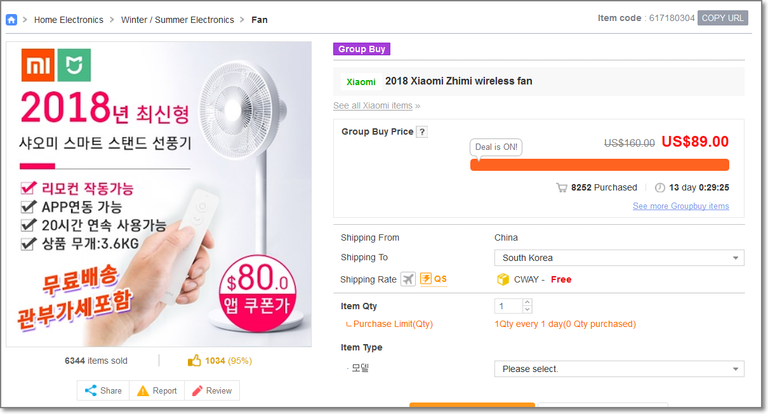
Task: Click See more Groupbuy items link
Action: click(680, 206)
